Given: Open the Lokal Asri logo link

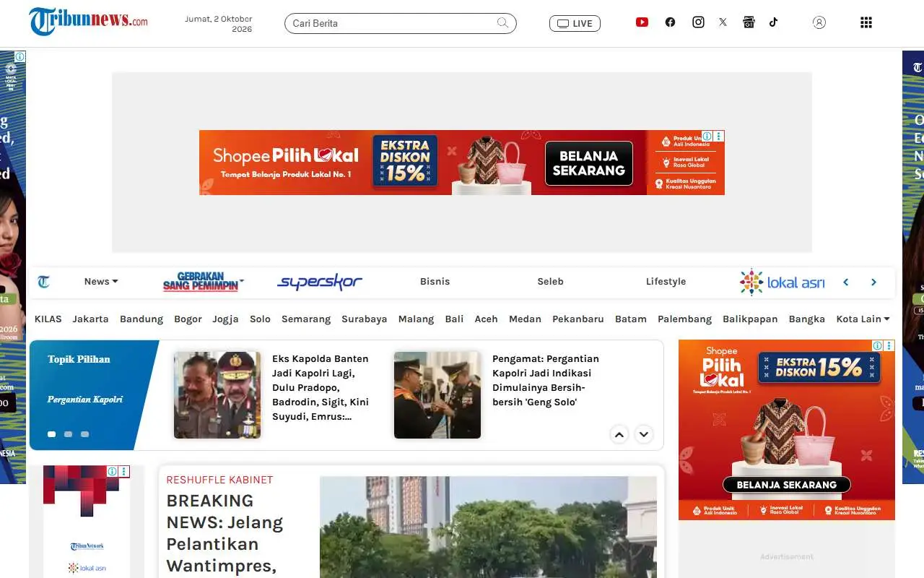Looking at the screenshot, I should point(782,282).
